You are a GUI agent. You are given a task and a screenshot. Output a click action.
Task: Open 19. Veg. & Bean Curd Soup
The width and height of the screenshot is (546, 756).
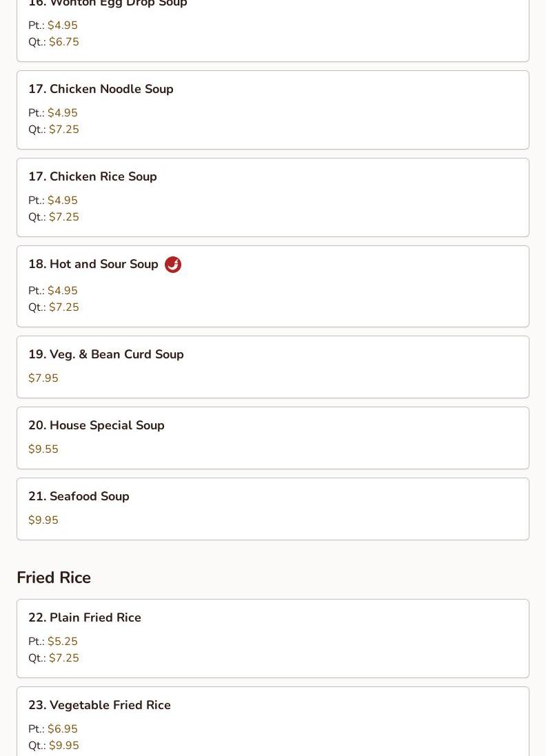(x=273, y=367)
